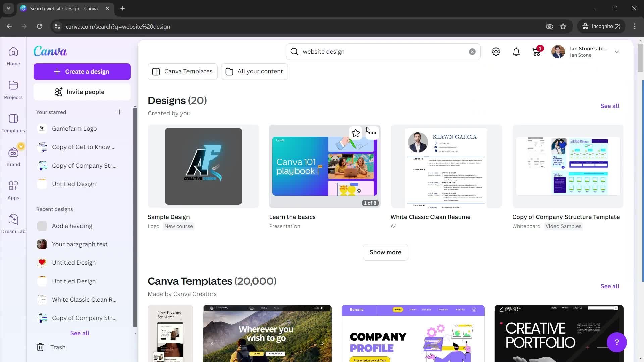Open starred Copy of Company Str... item
The image size is (644, 362).
click(82, 166)
